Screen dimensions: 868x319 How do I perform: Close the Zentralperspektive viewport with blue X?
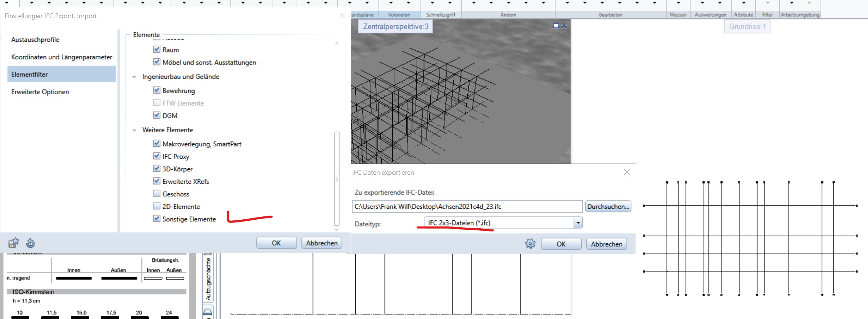pyautogui.click(x=564, y=26)
